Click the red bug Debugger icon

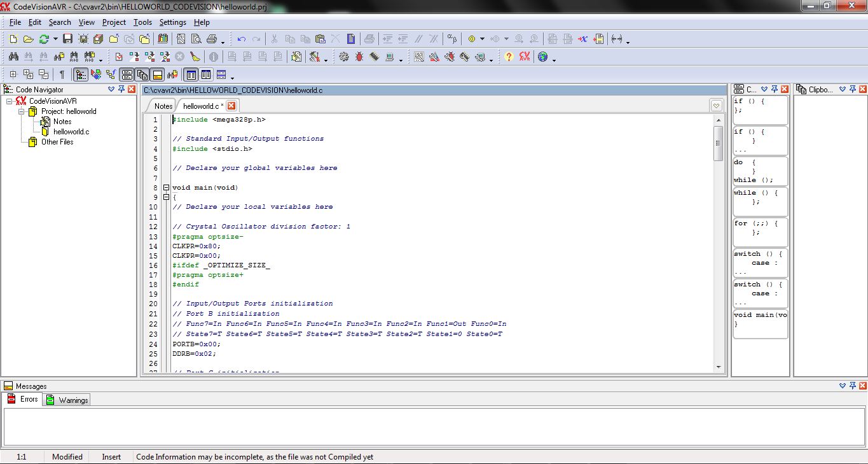pos(359,57)
